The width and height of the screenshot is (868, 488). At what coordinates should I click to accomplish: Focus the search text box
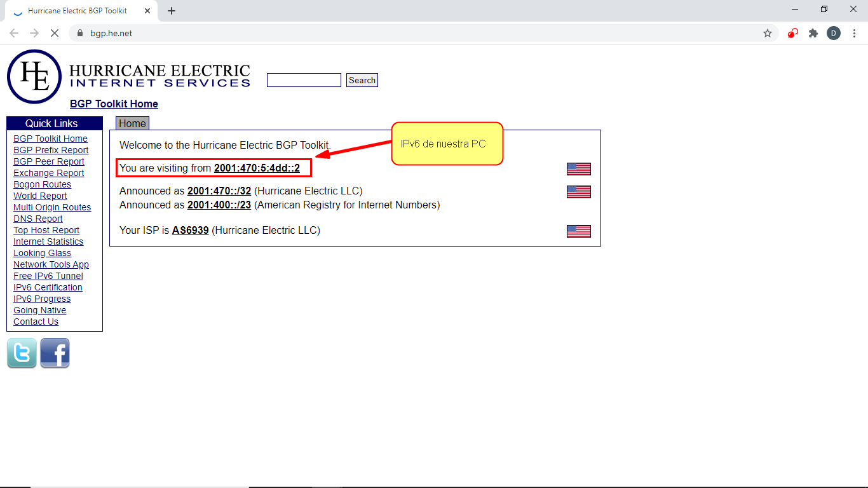(x=304, y=80)
